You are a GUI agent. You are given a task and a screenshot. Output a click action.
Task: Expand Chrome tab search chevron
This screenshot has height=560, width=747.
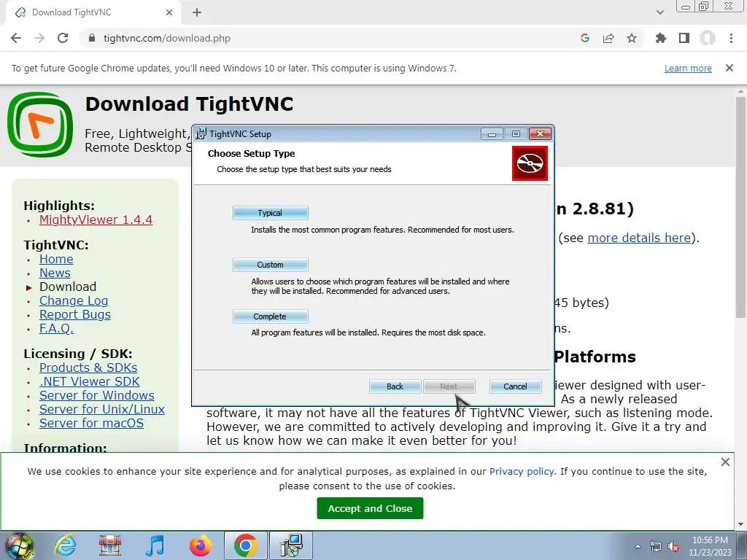coord(659,12)
